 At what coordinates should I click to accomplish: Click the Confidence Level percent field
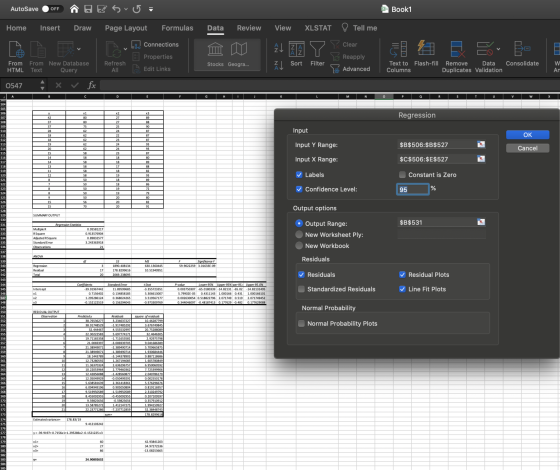[412, 189]
